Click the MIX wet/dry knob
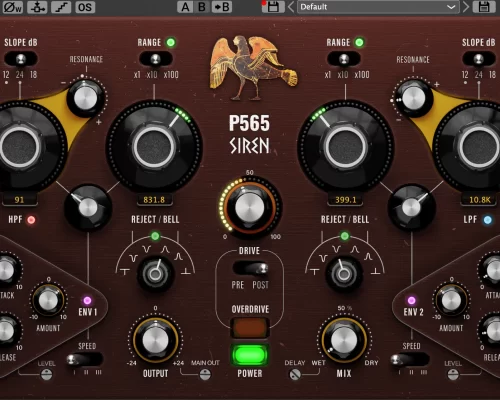This screenshot has height=400, width=500. (344, 341)
